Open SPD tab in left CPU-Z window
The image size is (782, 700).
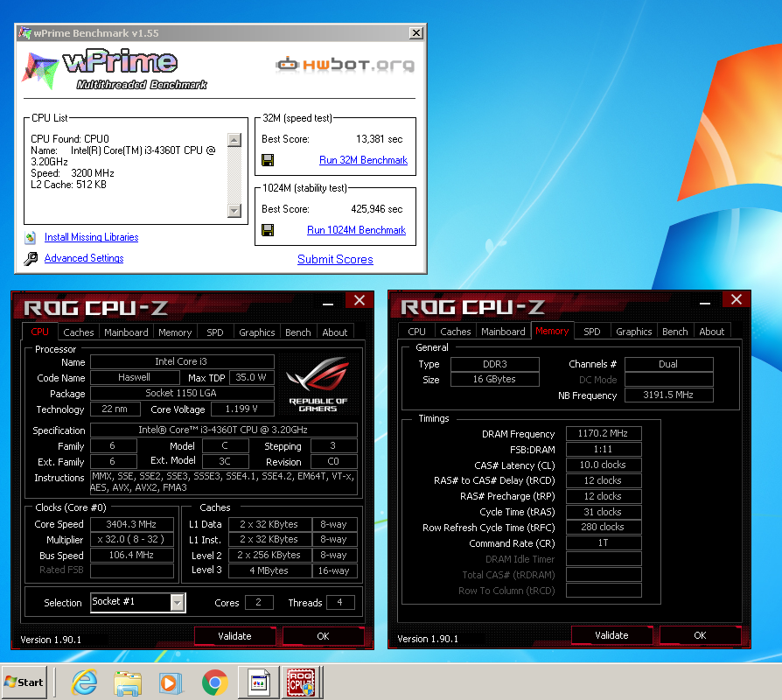click(215, 332)
